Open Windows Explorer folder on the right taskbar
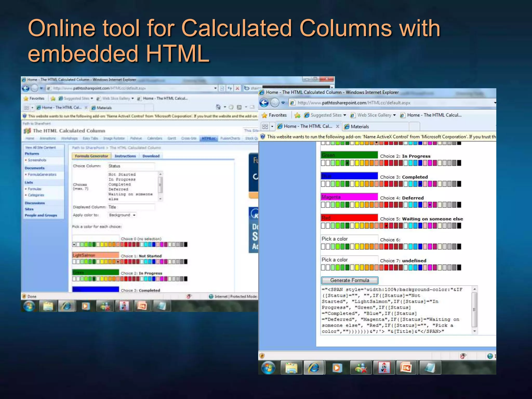 click(291, 368)
